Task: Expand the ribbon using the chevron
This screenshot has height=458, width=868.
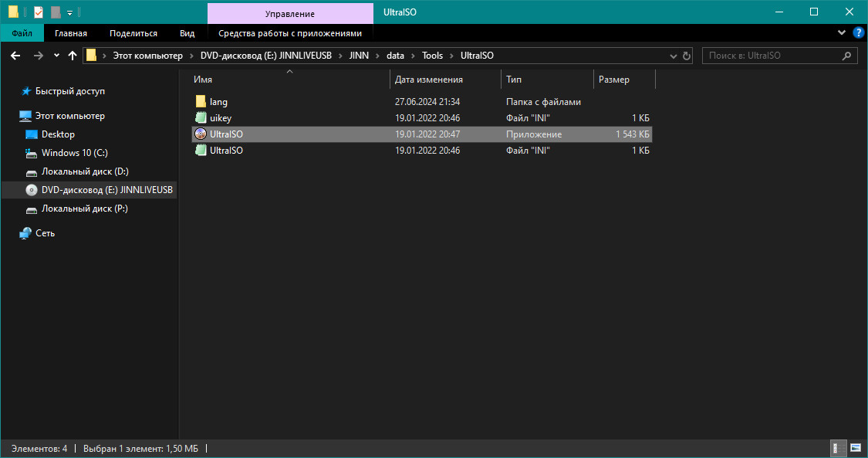Action: 842,33
